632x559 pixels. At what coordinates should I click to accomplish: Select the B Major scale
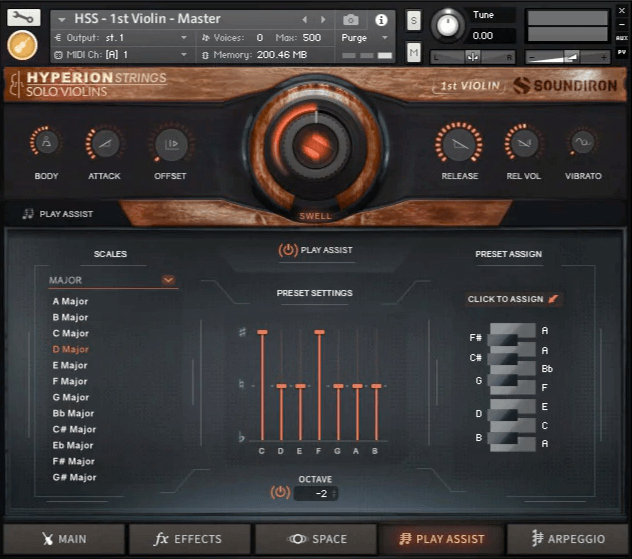(x=70, y=318)
